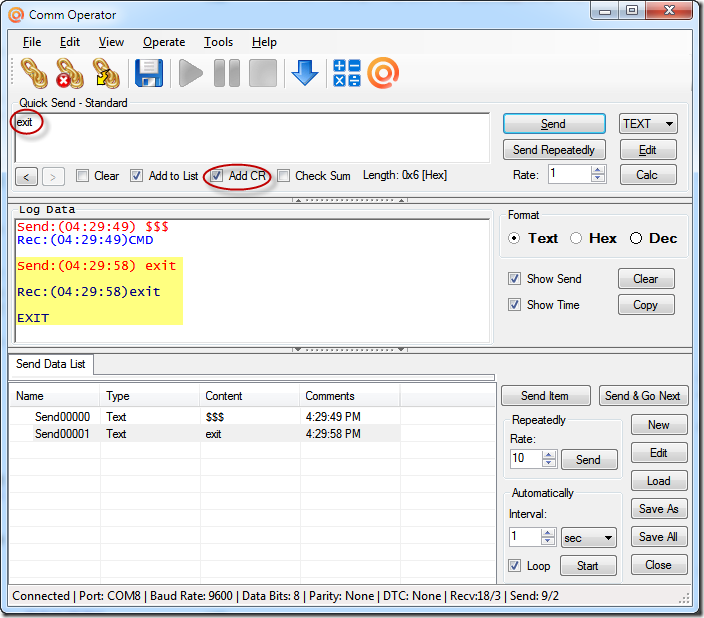
Task: Collapse the Log Data panel splitter arrows
Action: click(x=350, y=349)
